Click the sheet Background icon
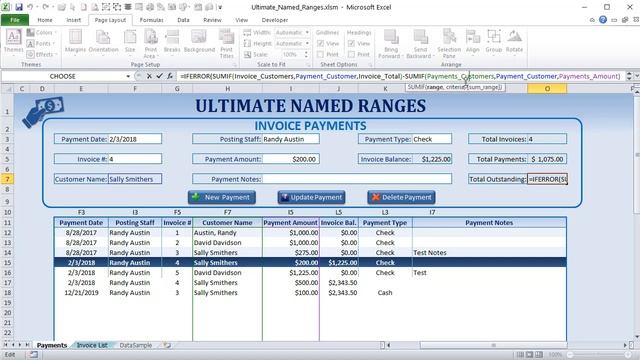This screenshot has height=360, width=640. pos(199,37)
